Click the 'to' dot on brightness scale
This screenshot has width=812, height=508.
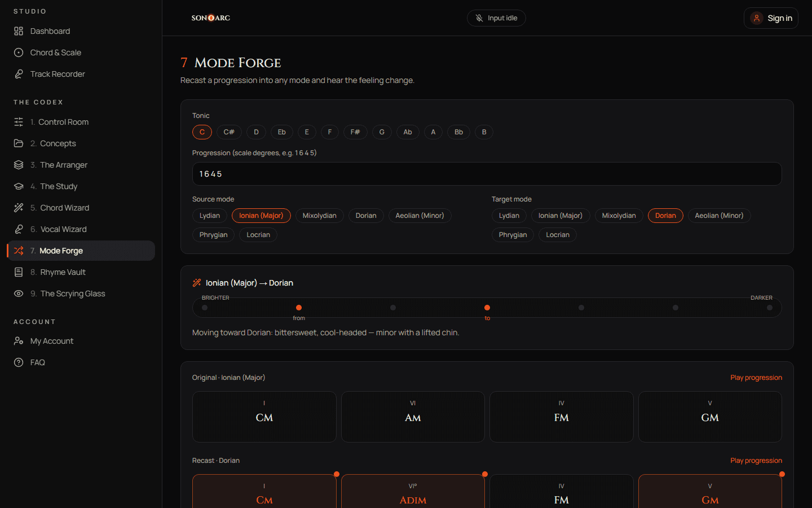click(x=487, y=308)
